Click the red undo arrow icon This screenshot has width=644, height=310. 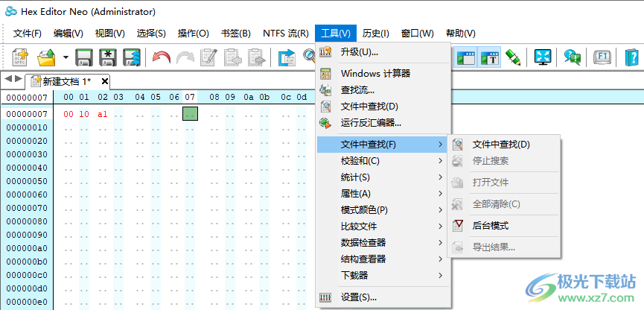tap(161, 57)
